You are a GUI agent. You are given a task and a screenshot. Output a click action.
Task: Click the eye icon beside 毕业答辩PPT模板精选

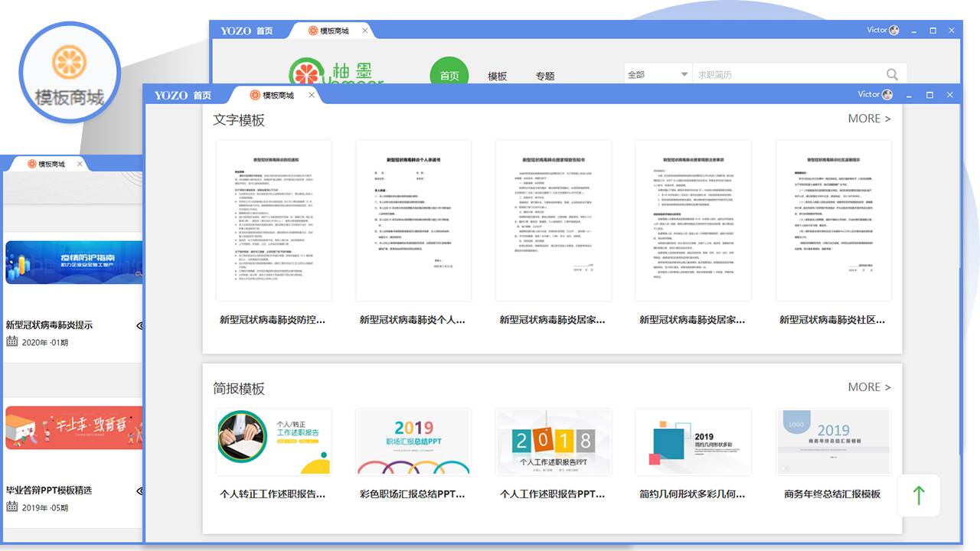point(139,491)
